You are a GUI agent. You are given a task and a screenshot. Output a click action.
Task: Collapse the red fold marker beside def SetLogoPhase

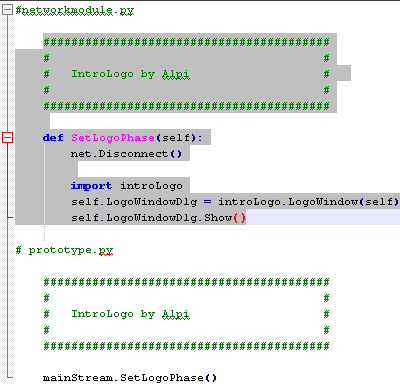(x=7, y=138)
